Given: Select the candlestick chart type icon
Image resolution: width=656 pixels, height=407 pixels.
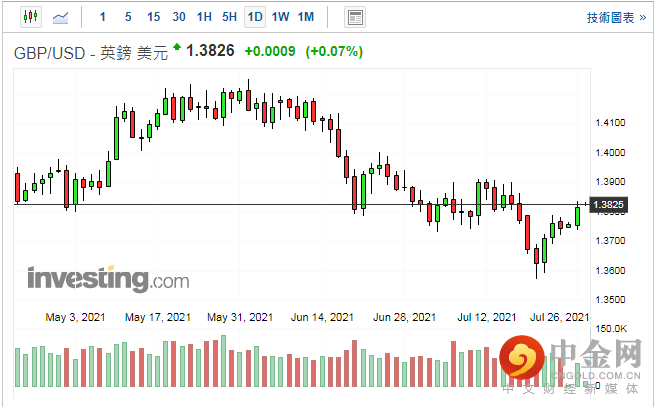Looking at the screenshot, I should (28, 17).
